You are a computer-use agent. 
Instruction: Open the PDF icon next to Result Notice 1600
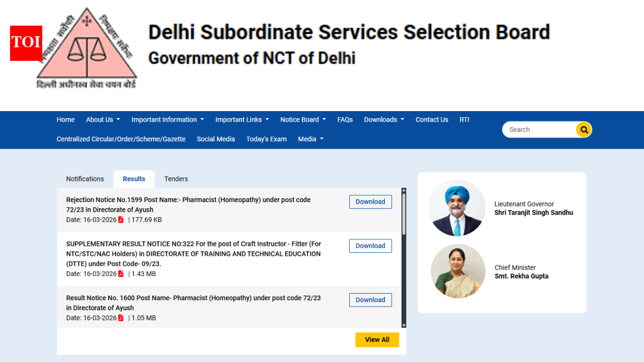pyautogui.click(x=121, y=318)
